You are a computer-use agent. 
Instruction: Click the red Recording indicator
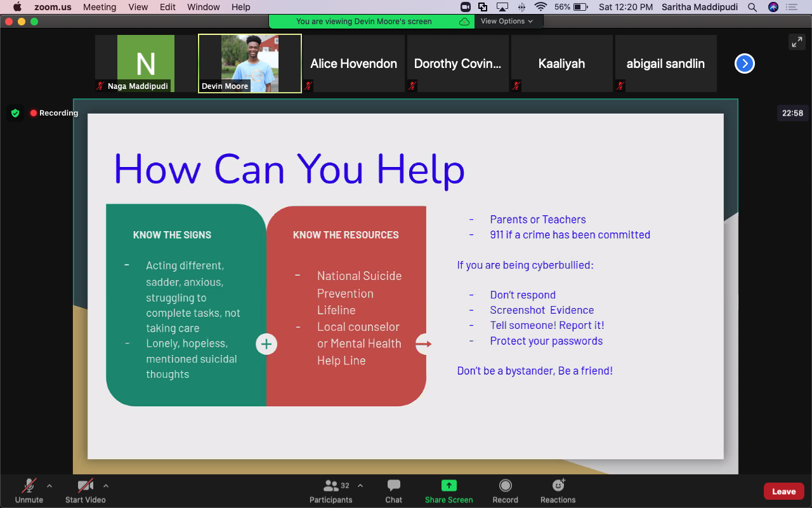(x=54, y=113)
